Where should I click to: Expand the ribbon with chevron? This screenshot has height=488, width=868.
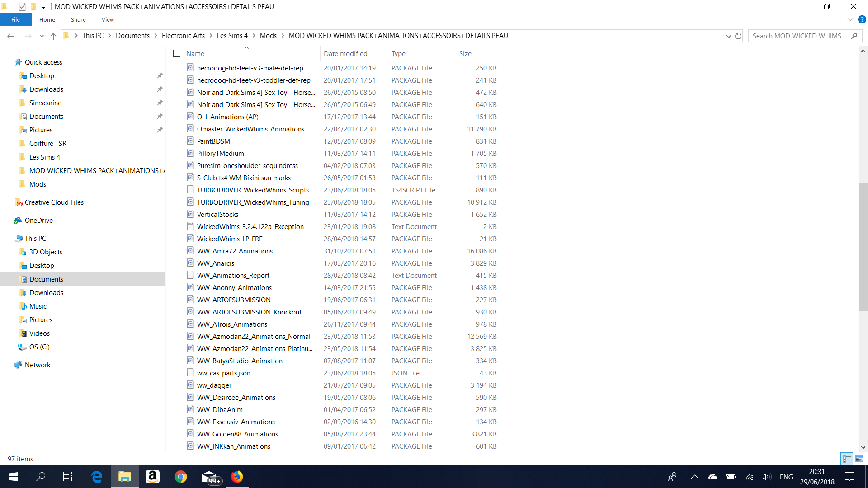(850, 19)
